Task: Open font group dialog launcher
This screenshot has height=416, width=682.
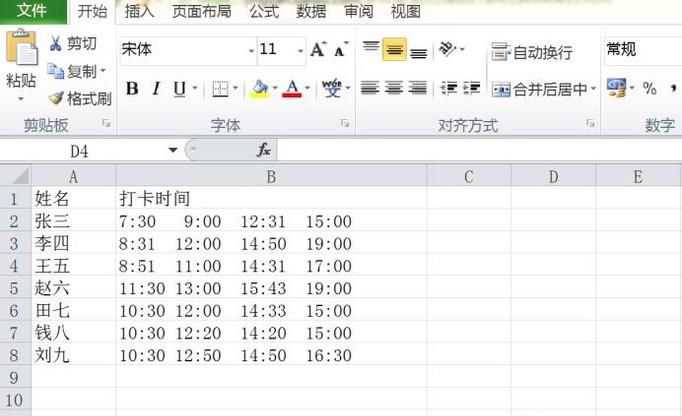Action: click(345, 124)
